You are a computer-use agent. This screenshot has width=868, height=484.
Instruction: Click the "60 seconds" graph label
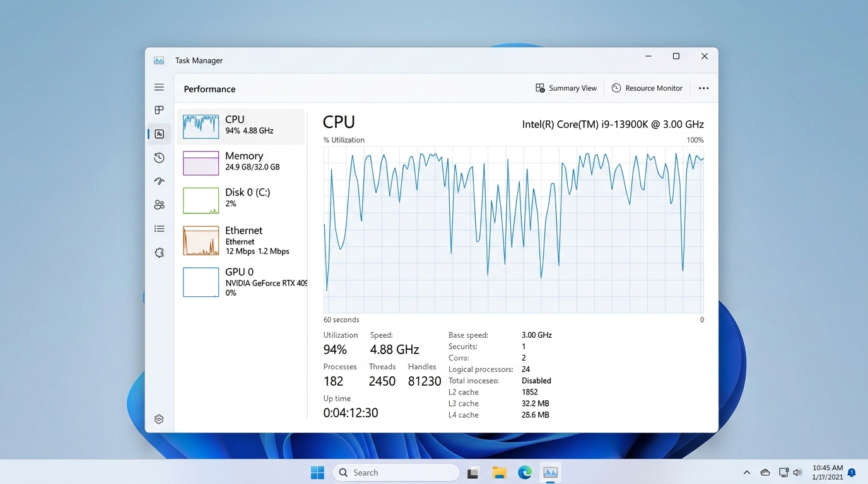point(341,320)
